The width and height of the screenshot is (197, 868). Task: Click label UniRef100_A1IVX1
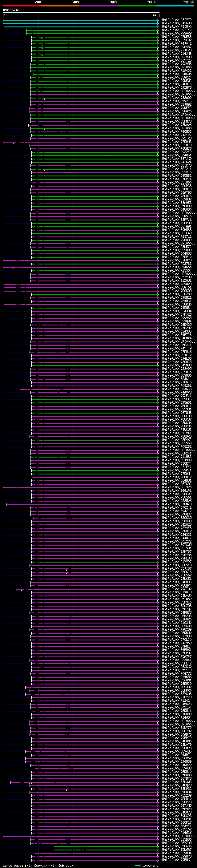[177, 433]
